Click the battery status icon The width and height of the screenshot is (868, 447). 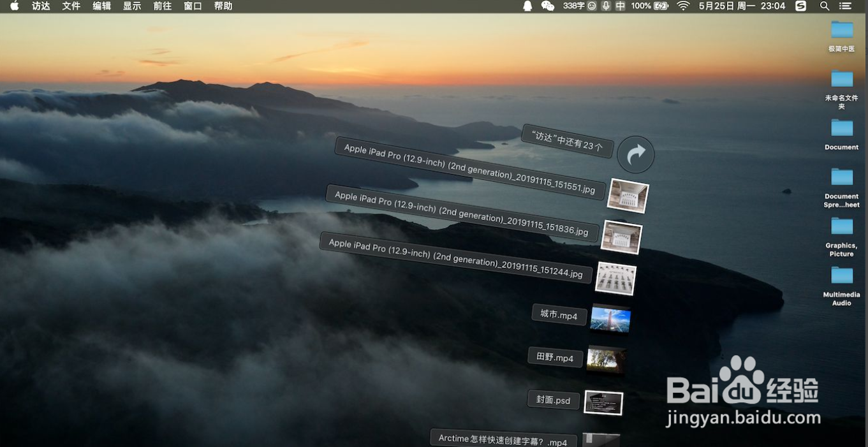point(661,6)
